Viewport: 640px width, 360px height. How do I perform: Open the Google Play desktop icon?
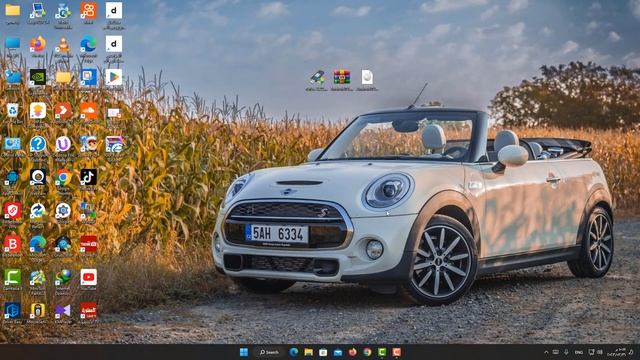[113, 78]
